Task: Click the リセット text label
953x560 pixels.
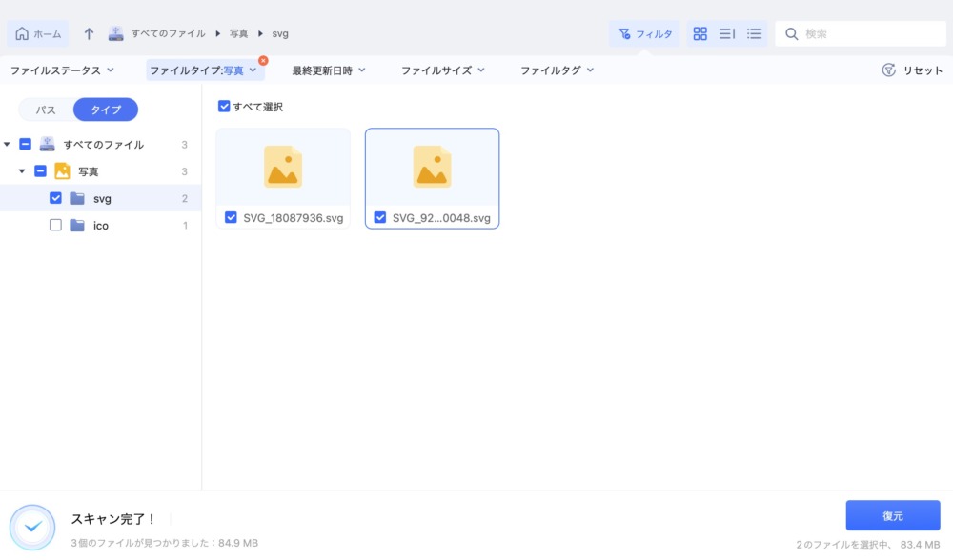Action: pos(923,70)
